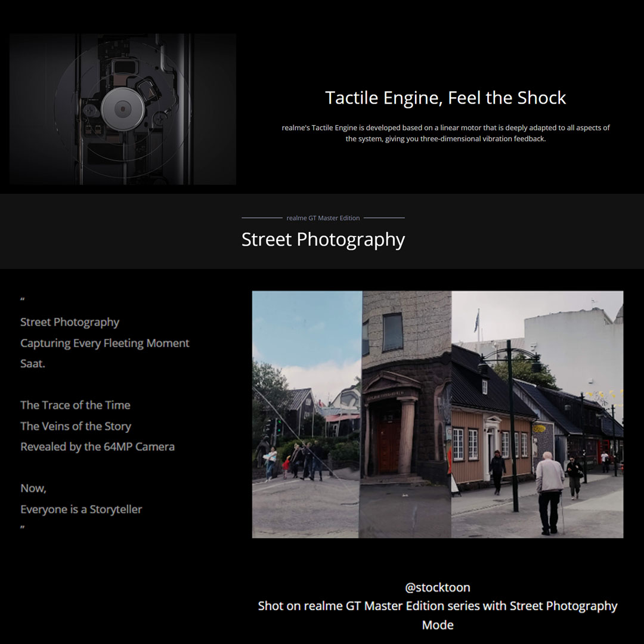Click the opening quotation mark above the quote

[x=23, y=301]
